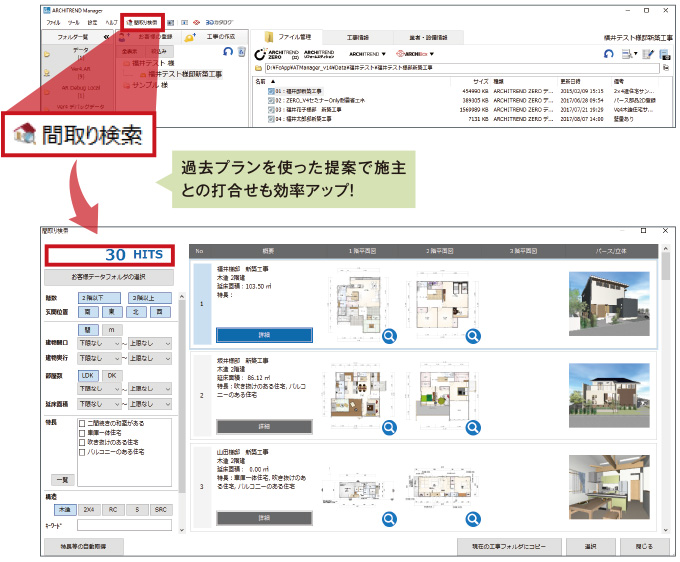Click the 一覧 button under 特長
Screen dimensions: 680x562
(x=63, y=480)
